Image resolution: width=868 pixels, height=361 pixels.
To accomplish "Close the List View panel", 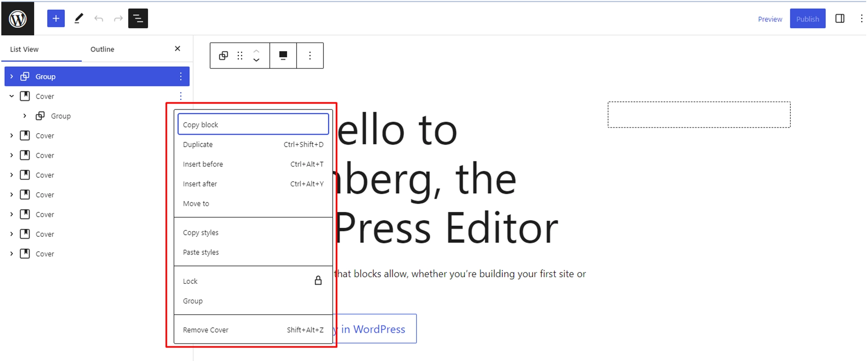I will pyautogui.click(x=177, y=48).
